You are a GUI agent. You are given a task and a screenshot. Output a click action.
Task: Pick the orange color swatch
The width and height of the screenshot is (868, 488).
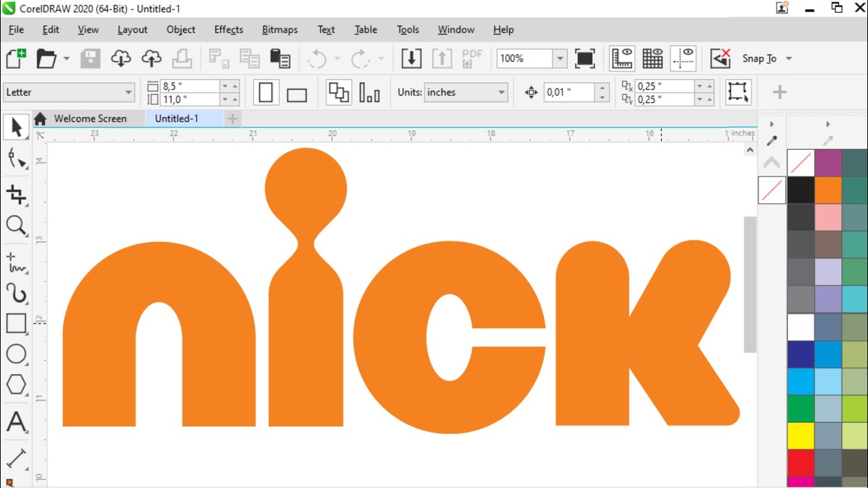pos(827,190)
